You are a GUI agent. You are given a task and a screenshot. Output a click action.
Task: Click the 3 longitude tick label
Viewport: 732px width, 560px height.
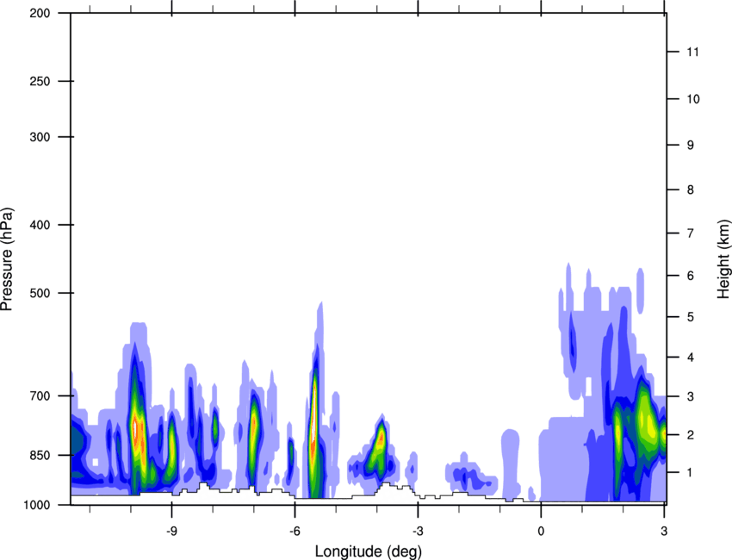click(x=664, y=531)
